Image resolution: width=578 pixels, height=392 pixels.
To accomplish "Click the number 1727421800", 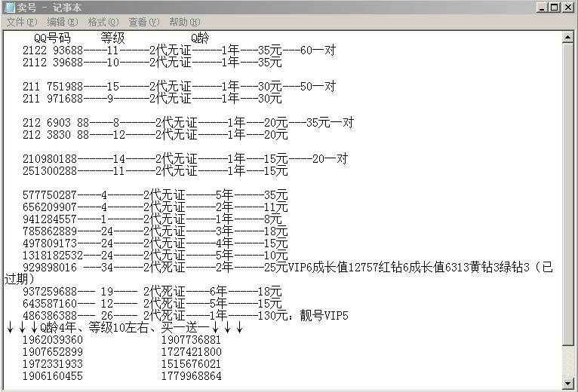I will coord(192,352).
